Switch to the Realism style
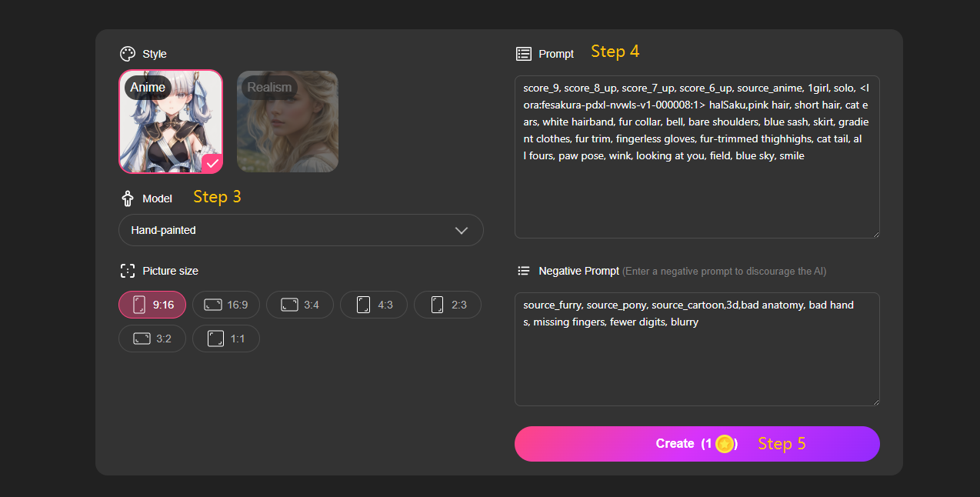The width and height of the screenshot is (980, 497). [288, 122]
